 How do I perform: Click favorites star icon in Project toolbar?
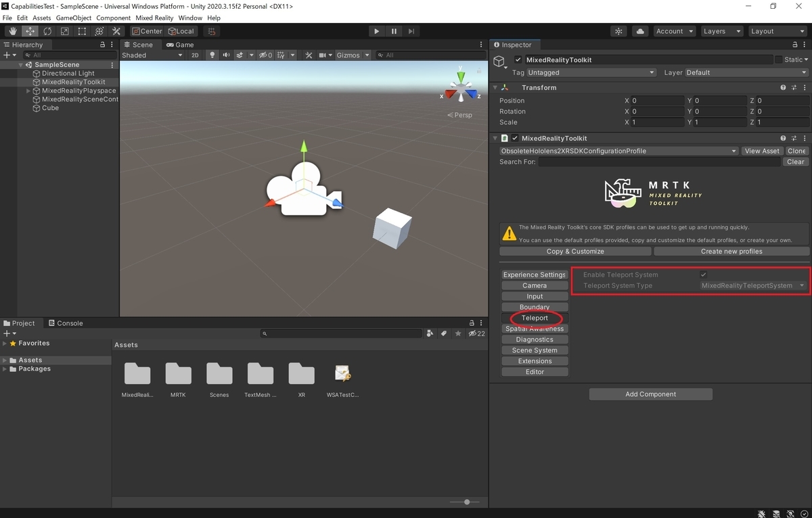[x=458, y=333]
